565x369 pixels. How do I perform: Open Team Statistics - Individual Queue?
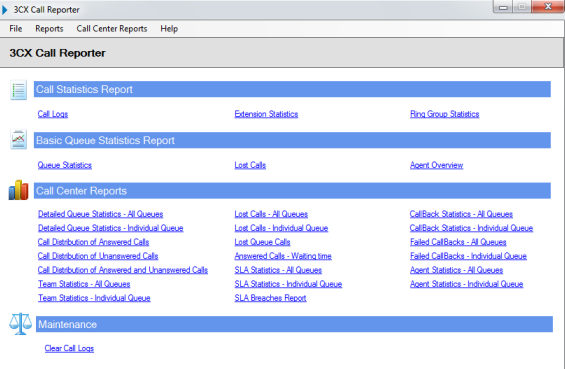click(94, 298)
